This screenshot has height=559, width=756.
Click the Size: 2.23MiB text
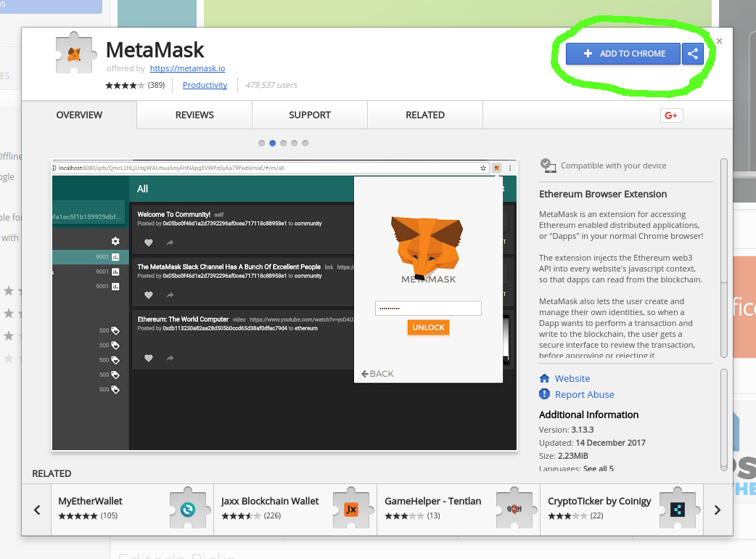click(x=564, y=456)
